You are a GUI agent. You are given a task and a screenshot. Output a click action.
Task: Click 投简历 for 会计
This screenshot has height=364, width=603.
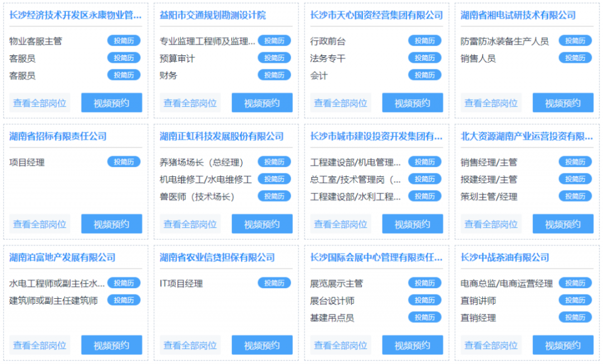[425, 75]
